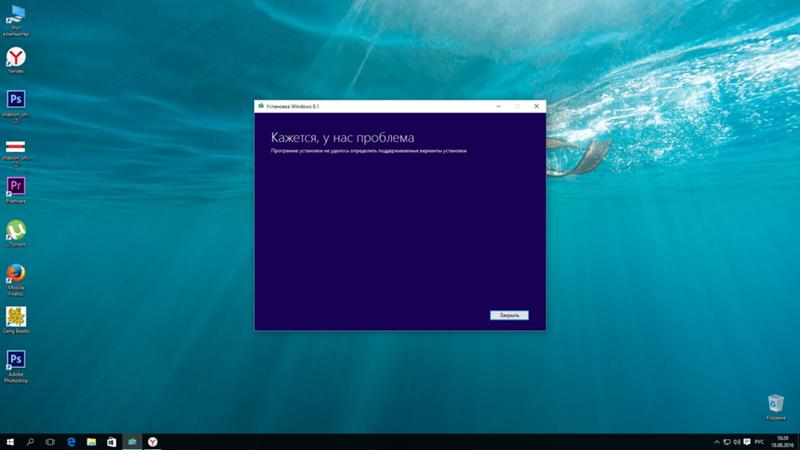Open the Windows Store taskbar icon
This screenshot has width=800, height=450.
coord(111,442)
